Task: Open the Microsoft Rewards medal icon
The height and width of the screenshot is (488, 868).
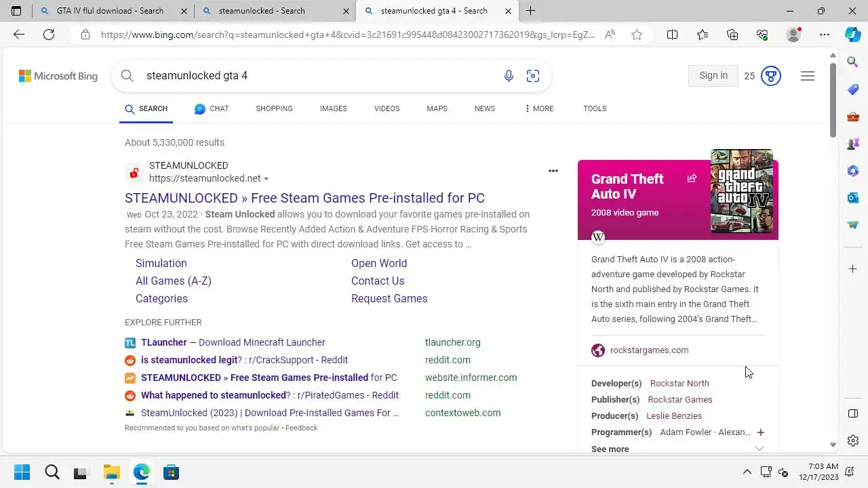Action: (x=771, y=76)
